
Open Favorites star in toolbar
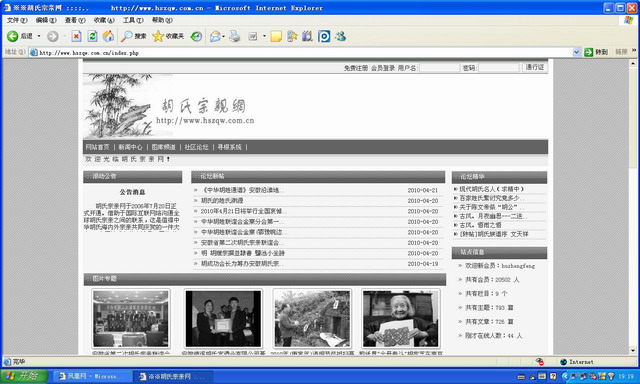click(158, 36)
